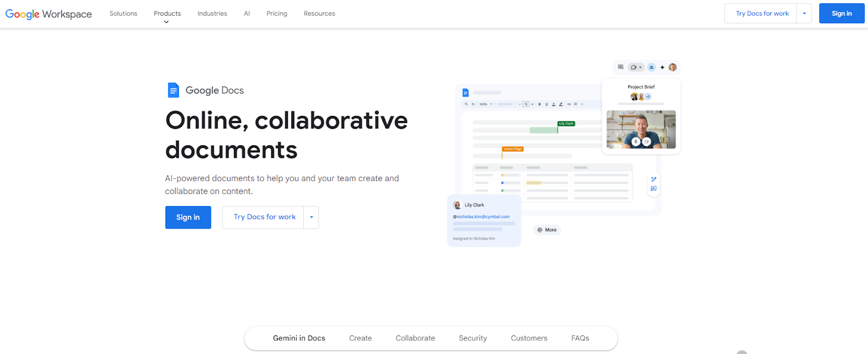Click the @ More chip in illustration
Viewport: 868px width, 354px height.
547,230
